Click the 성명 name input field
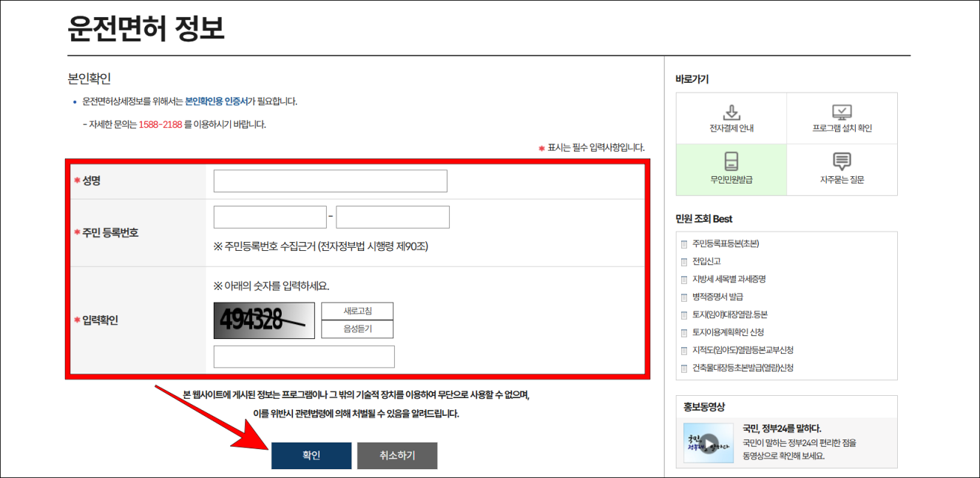 [330, 179]
